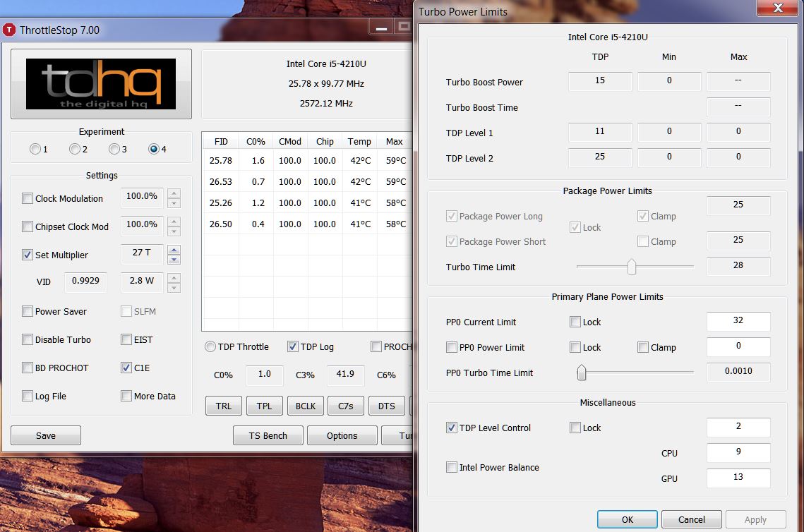Viewport: 804px width, 532px height.
Task: Toggle the EIST checkbox
Action: pos(126,339)
